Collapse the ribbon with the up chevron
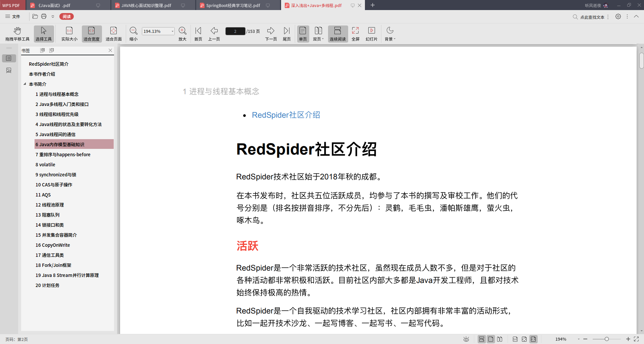This screenshot has height=344, width=644. point(636,16)
